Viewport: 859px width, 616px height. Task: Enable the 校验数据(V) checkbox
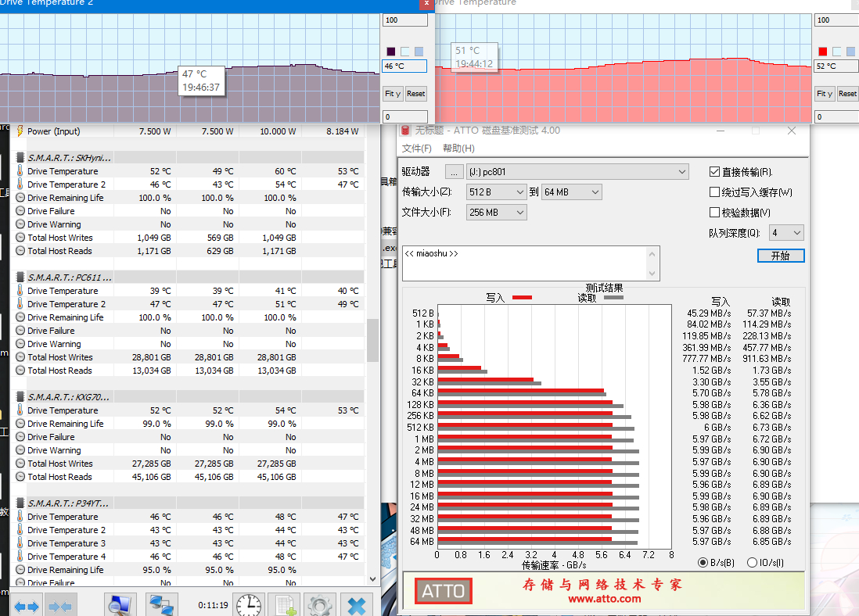(x=714, y=213)
